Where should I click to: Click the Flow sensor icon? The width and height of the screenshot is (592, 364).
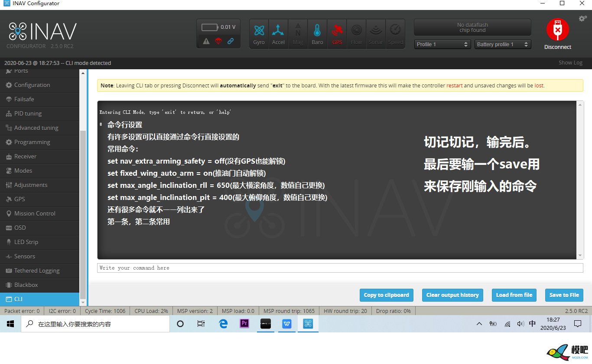[x=356, y=34]
